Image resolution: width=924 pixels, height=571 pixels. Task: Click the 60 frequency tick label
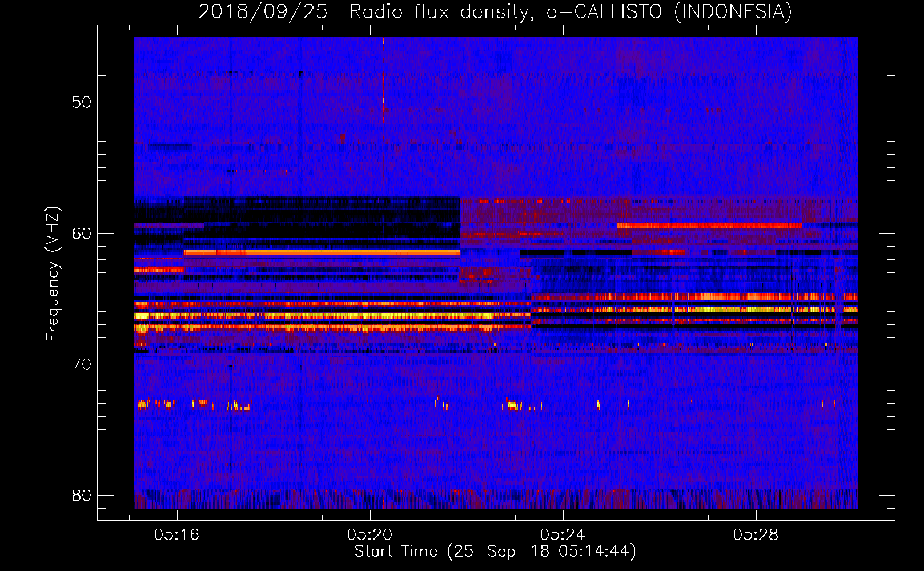tap(82, 233)
